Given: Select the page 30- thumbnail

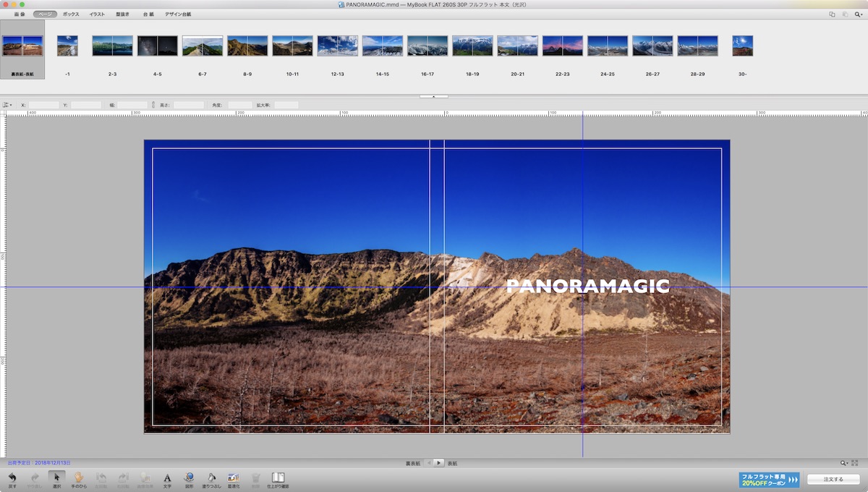Looking at the screenshot, I should [x=742, y=46].
